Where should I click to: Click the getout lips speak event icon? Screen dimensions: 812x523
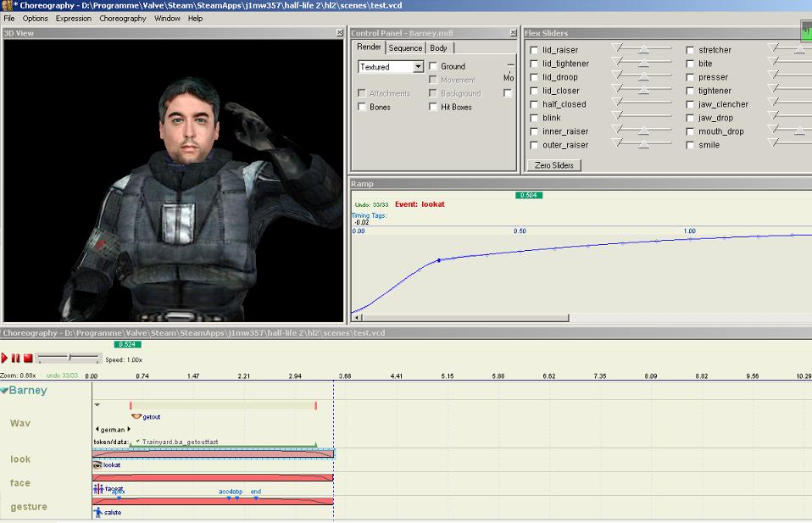tap(136, 416)
